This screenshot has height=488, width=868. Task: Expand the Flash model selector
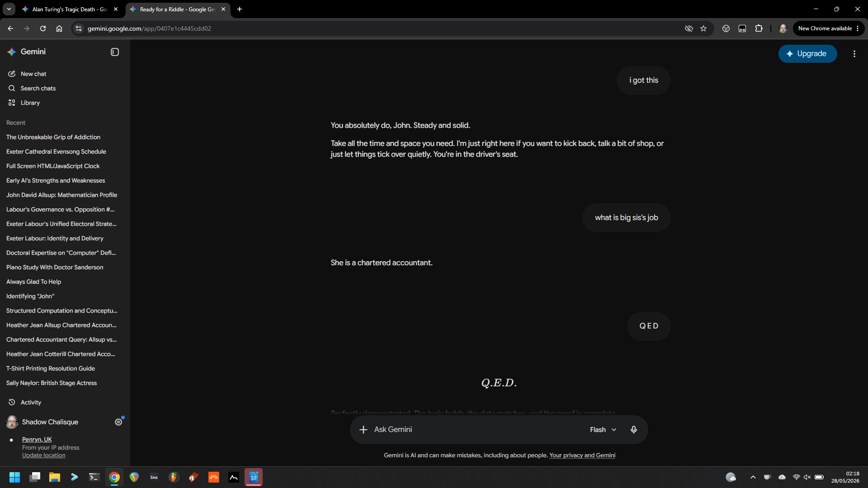point(603,430)
